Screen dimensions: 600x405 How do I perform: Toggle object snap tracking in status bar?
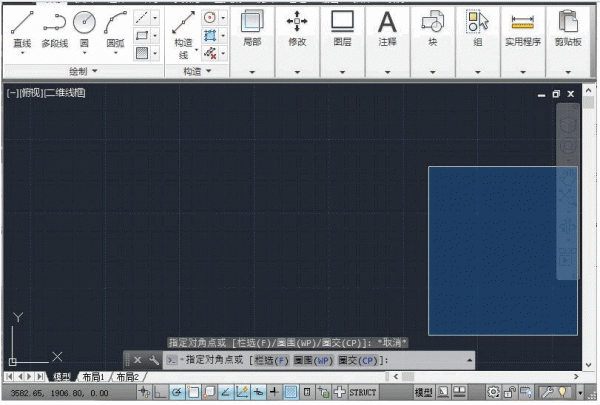tap(226, 392)
